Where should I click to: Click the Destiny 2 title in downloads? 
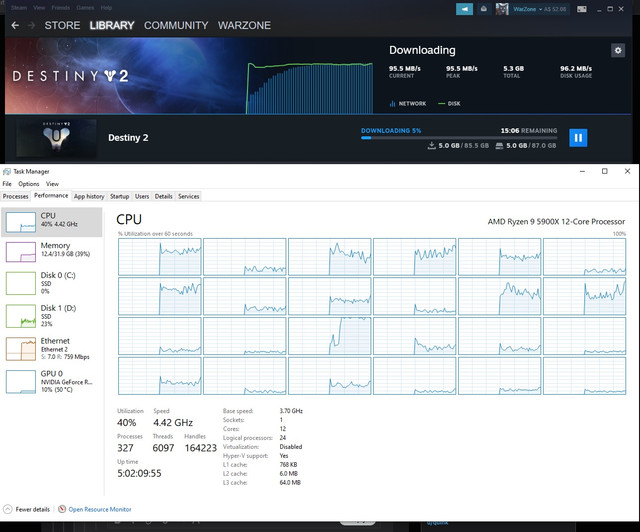click(x=128, y=138)
